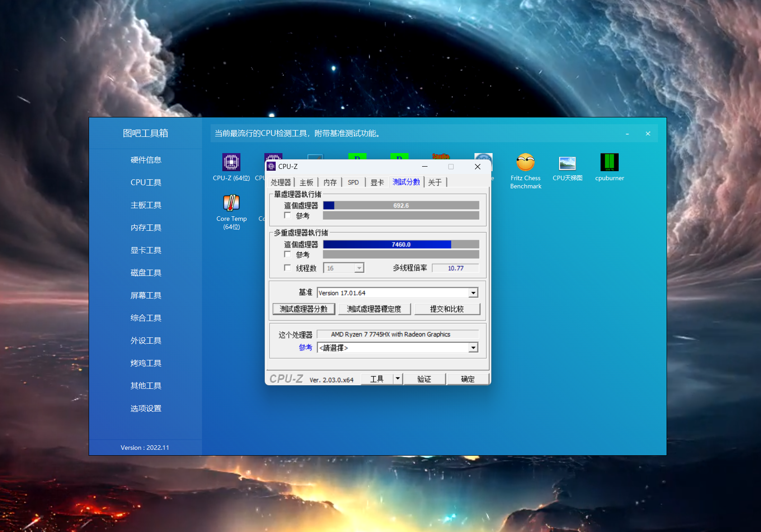Toggle multi-thread 參考 checkbox

(x=287, y=254)
